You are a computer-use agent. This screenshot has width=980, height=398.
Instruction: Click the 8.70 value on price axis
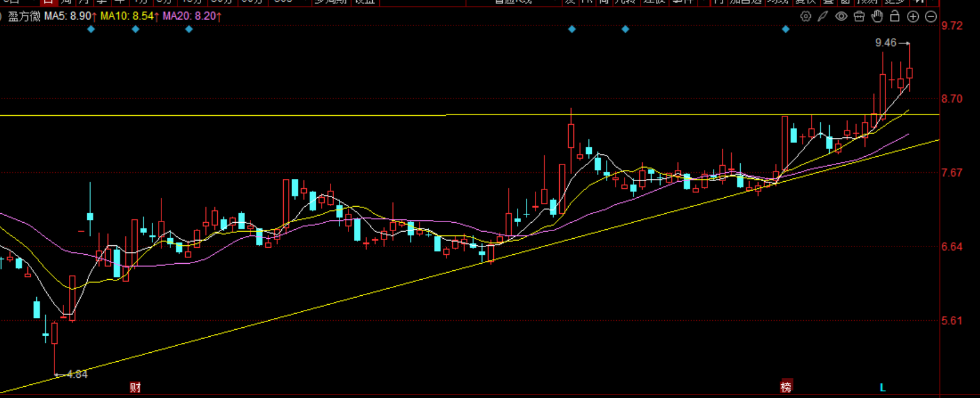click(x=952, y=99)
